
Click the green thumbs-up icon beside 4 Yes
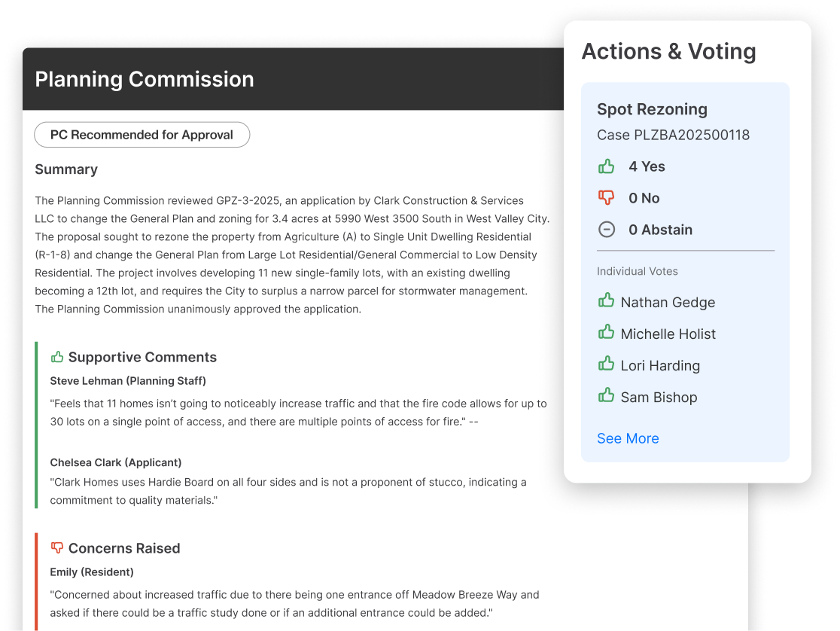tap(606, 166)
